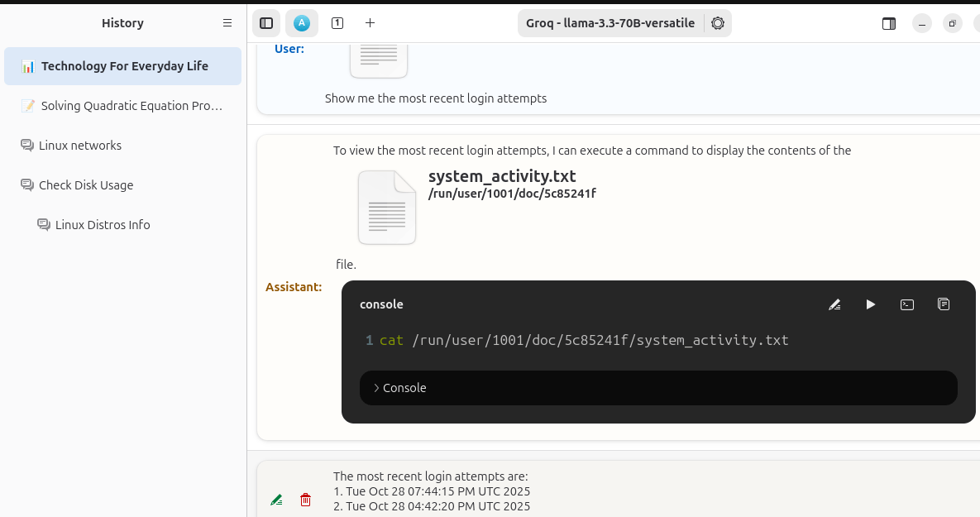Click the tab counter icon showing 1
980x517 pixels.
click(x=337, y=23)
